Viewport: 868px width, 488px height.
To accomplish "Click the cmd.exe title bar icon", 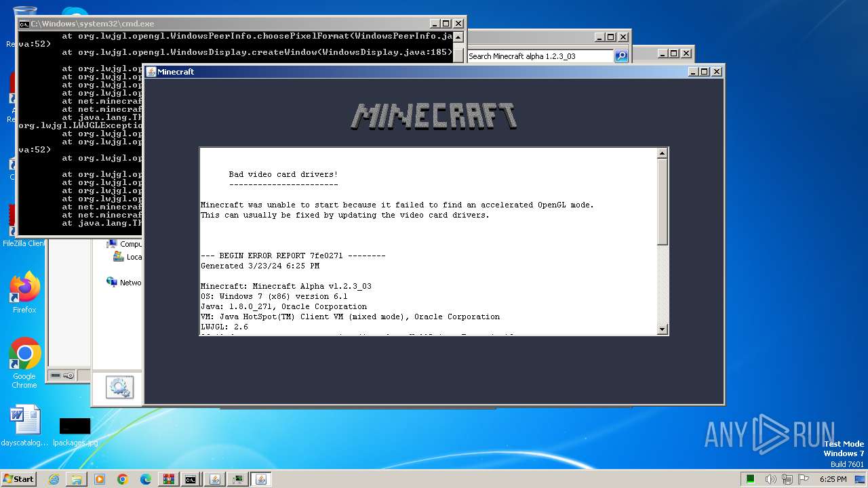I will point(24,24).
